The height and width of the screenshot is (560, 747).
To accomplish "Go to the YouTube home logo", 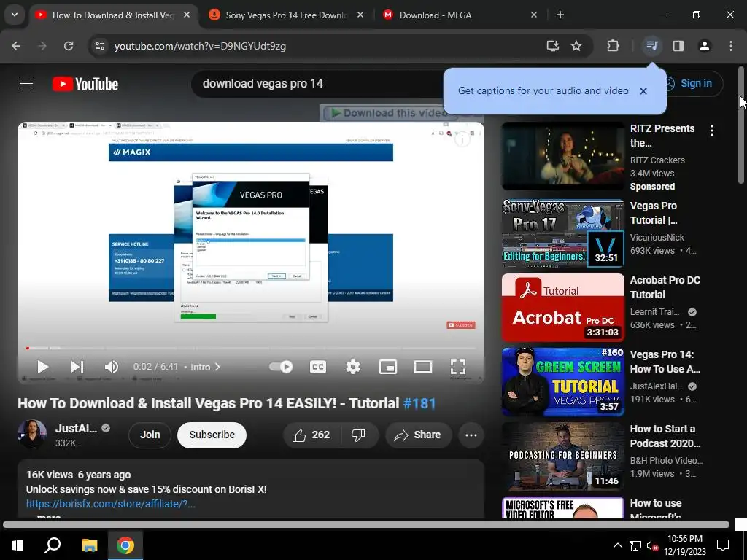I will 85,84.
